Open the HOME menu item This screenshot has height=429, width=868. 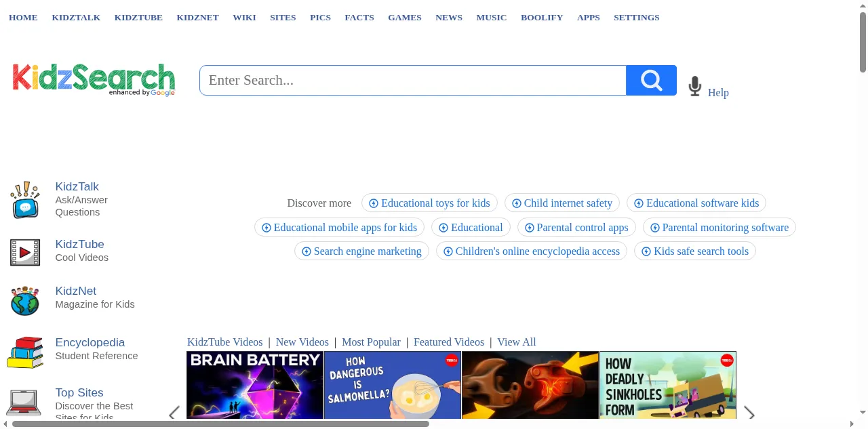tap(23, 18)
